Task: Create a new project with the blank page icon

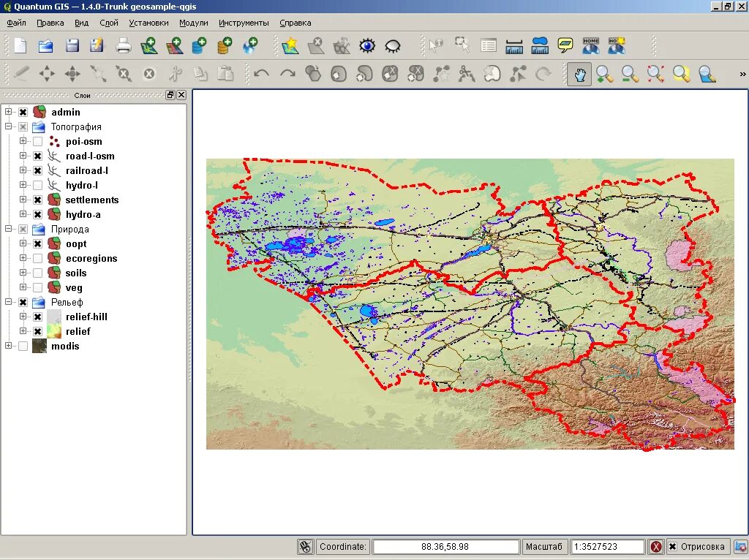Action: pos(20,46)
